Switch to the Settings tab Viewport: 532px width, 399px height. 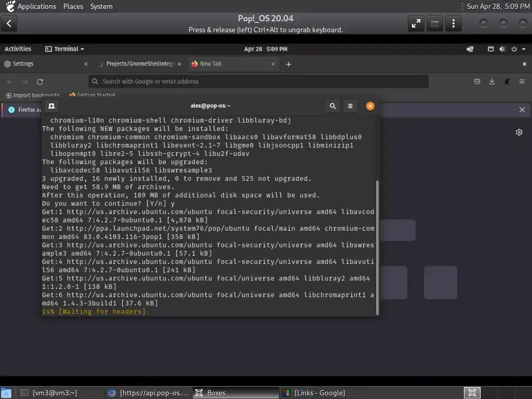click(46, 64)
